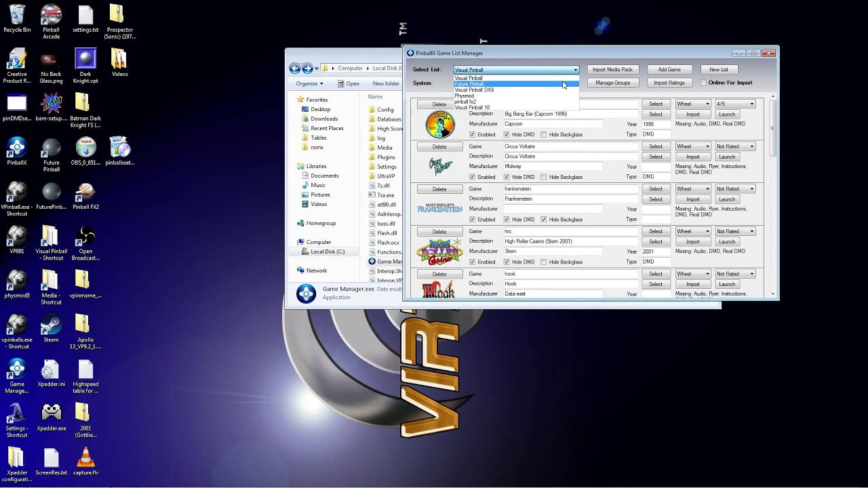Click the Big Bang Bar wheel thumbnail
Screen dimensions: 868x488
point(439,124)
